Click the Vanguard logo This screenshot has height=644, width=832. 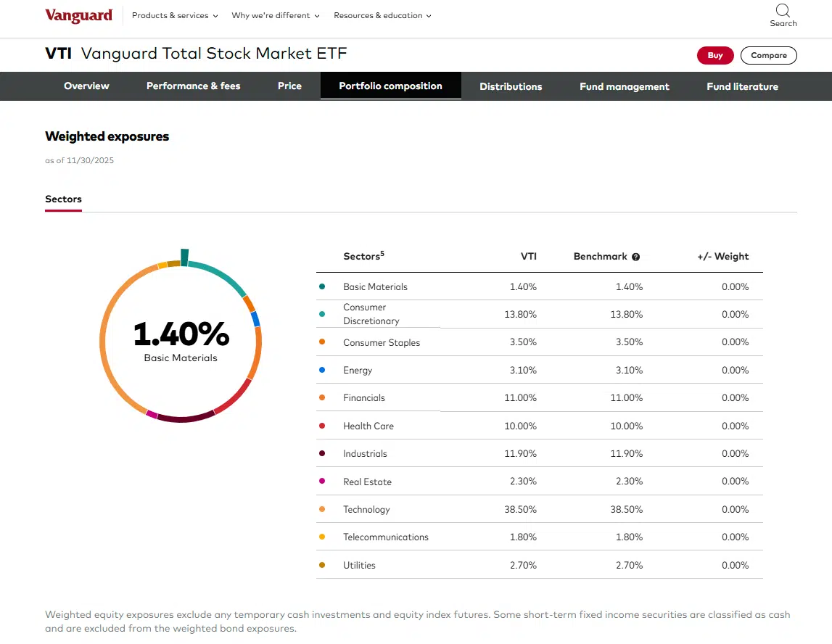pyautogui.click(x=78, y=16)
